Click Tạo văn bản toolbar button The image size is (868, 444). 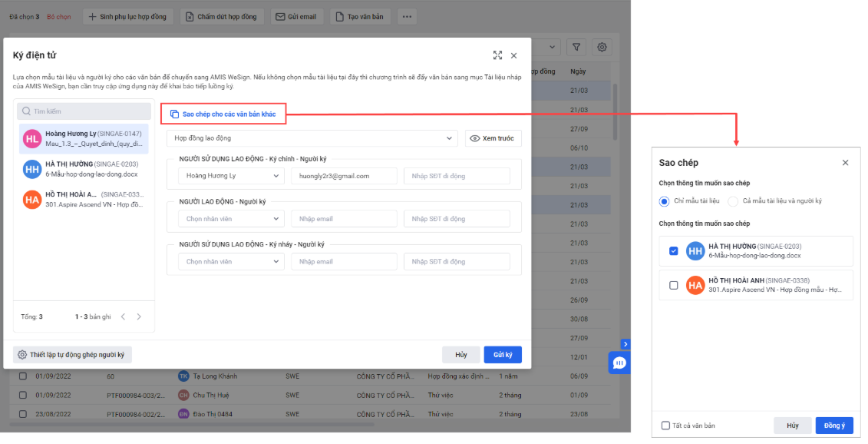tap(360, 17)
